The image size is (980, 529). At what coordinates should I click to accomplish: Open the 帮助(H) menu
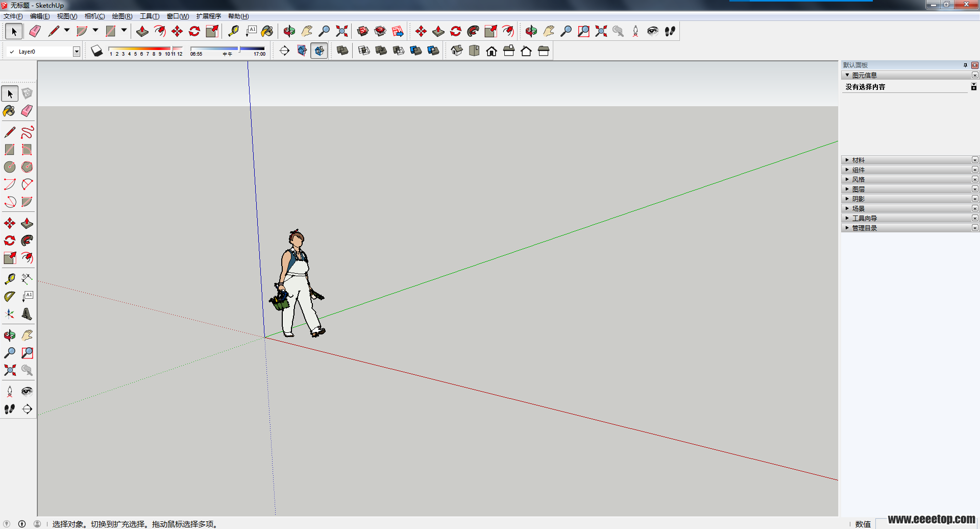tap(238, 16)
